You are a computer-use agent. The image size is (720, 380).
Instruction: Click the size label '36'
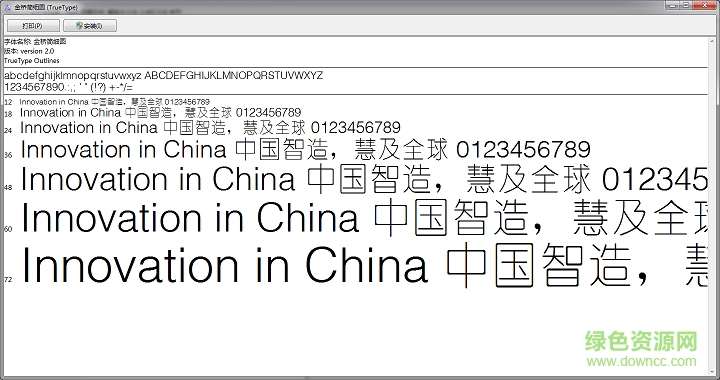[8, 155]
